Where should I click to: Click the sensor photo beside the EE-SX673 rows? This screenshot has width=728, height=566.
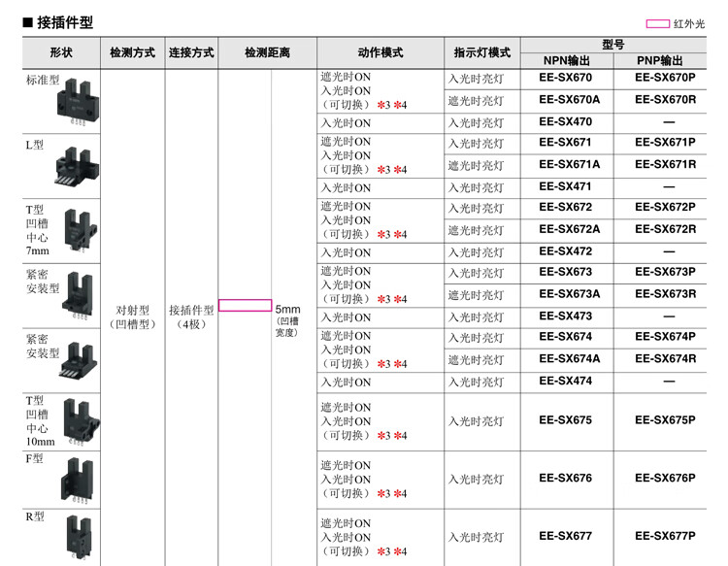click(x=78, y=295)
